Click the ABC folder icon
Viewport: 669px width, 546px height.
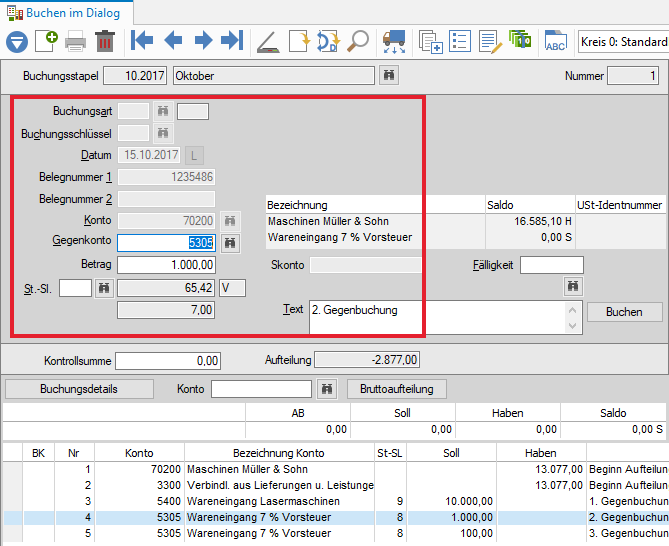point(556,41)
